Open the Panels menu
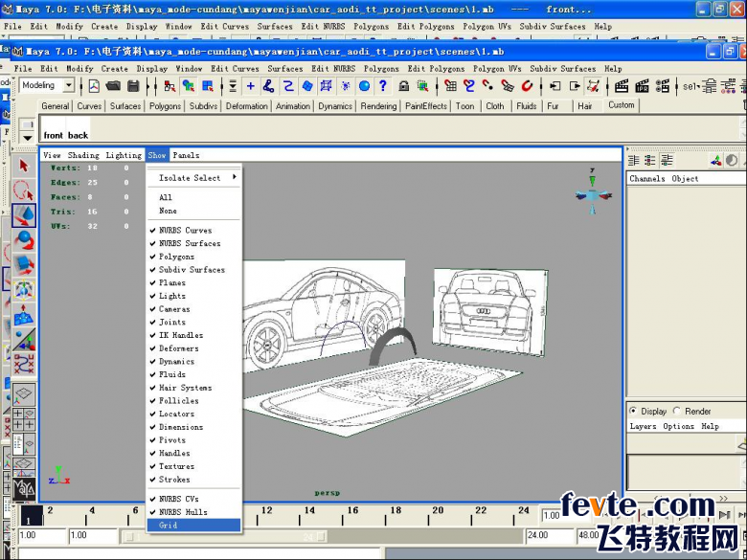 (186, 155)
